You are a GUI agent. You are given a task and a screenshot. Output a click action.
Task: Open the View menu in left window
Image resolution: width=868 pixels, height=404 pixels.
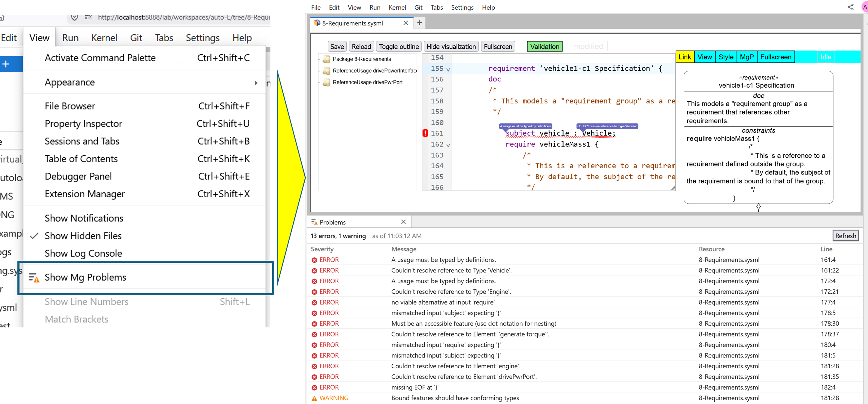(39, 38)
